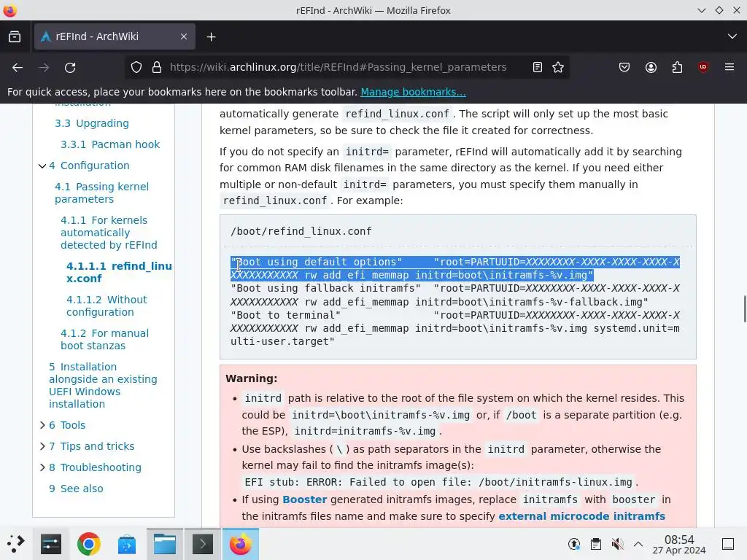Reload the current ArchWiki page
The height and width of the screenshot is (560, 747).
pos(70,68)
